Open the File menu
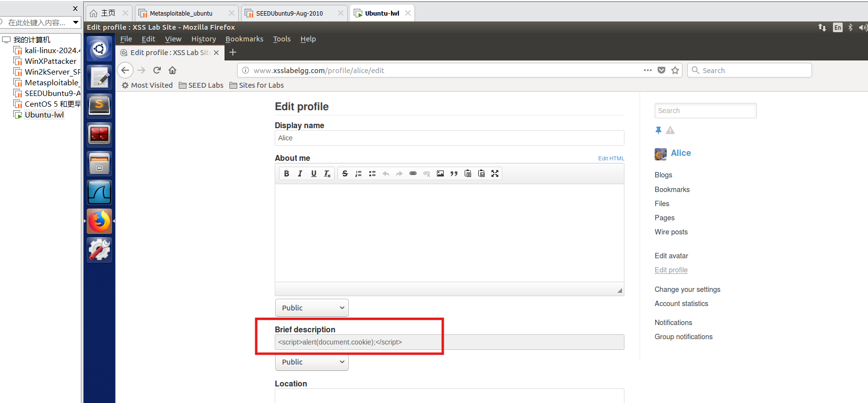This screenshot has height=403, width=868. [126, 39]
